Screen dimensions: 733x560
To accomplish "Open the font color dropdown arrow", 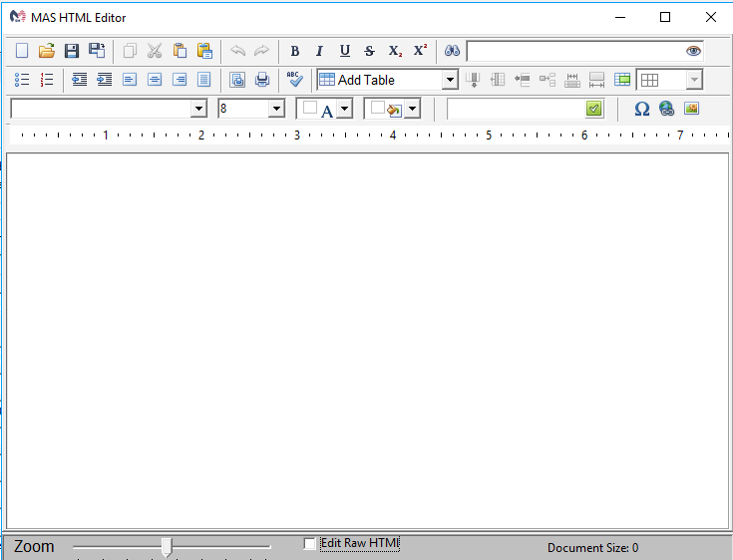I will click(x=344, y=109).
